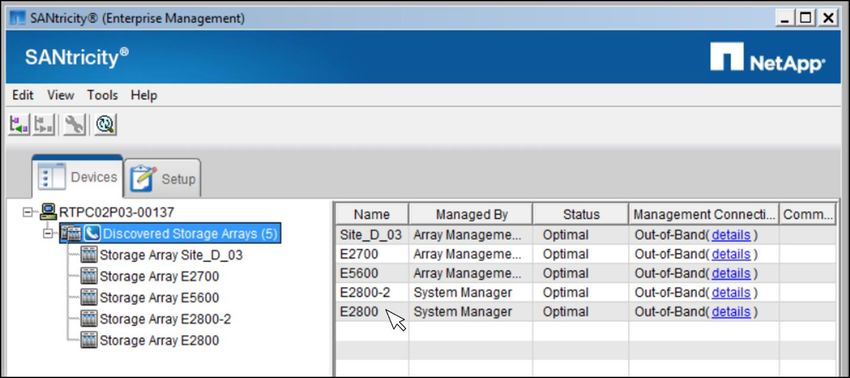Open details link for E2800 row
This screenshot has height=378, width=850.
731,311
